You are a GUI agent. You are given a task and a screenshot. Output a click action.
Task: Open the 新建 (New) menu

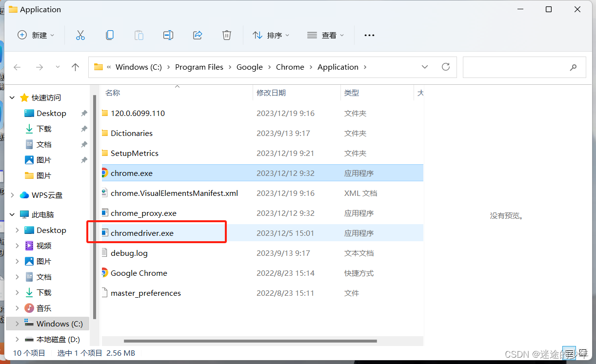click(x=36, y=35)
